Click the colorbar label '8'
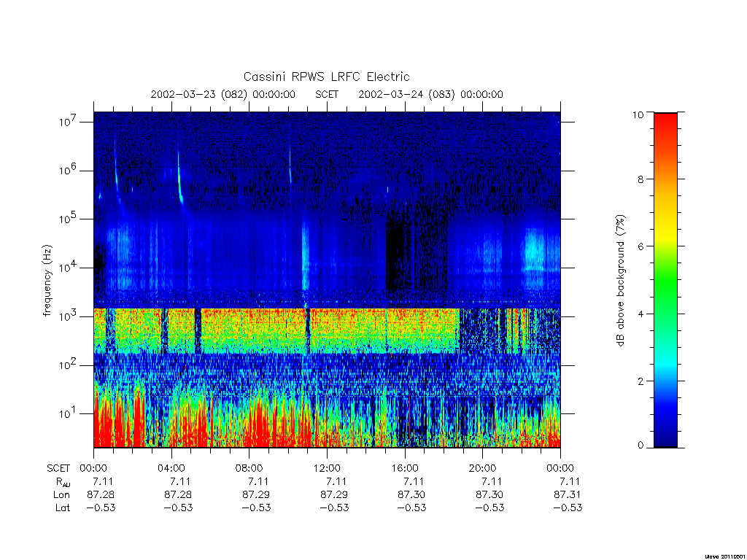Screen dimensions: 747x560 click(640, 179)
